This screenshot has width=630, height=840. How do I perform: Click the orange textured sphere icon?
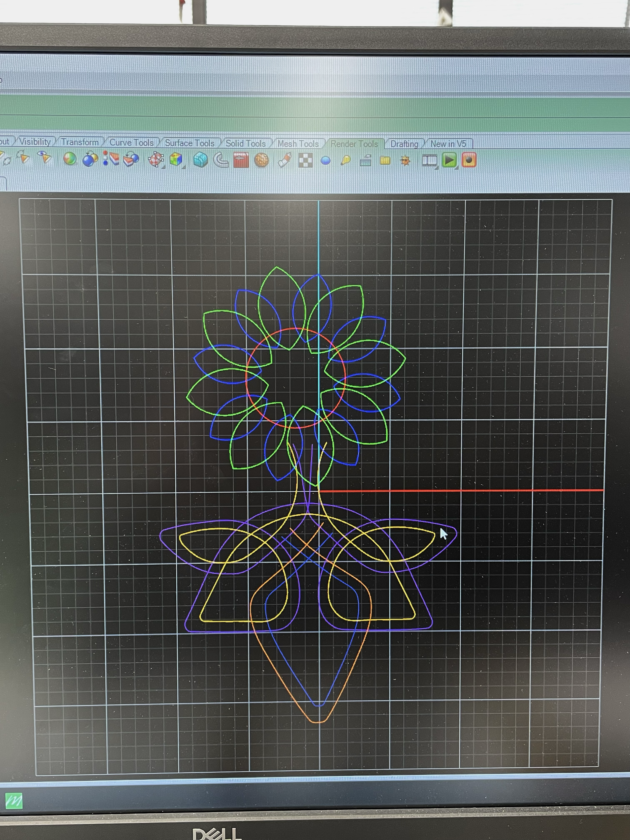point(261,160)
